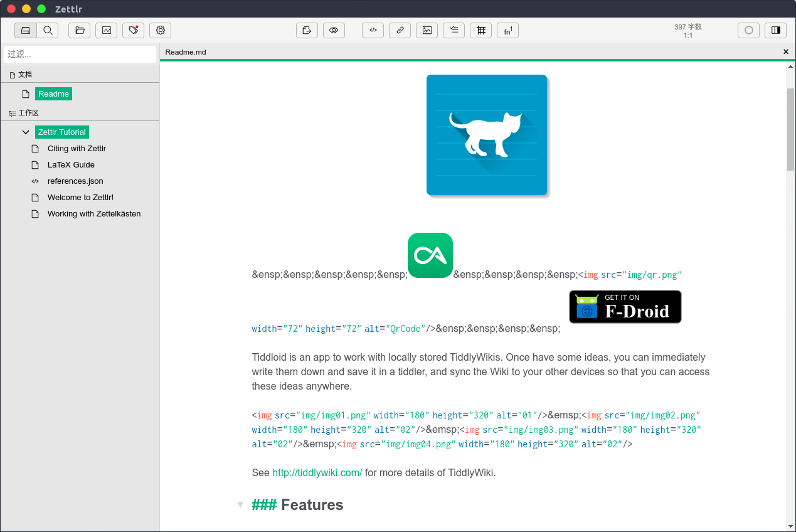Click the file icon beside Readme

point(26,94)
